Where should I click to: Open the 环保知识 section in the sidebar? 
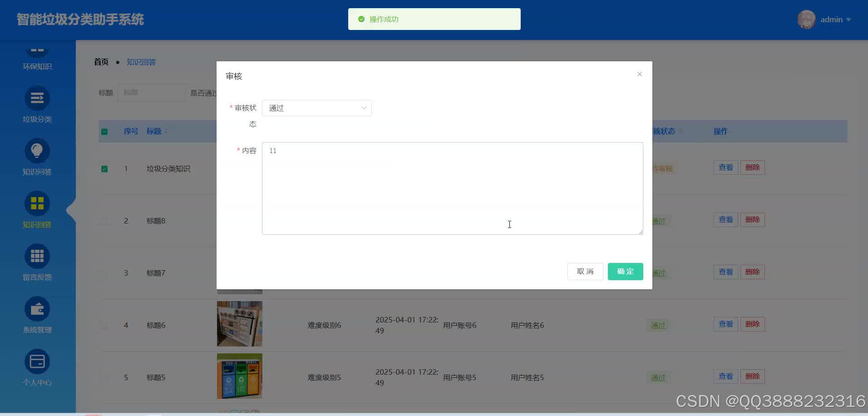[36, 58]
